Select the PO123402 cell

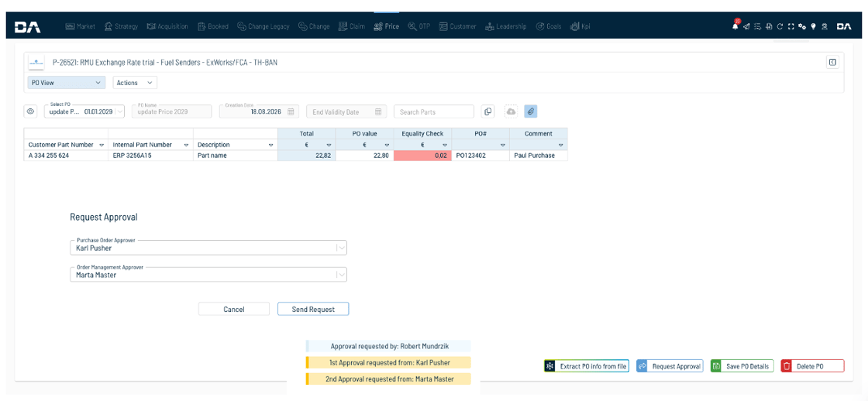pyautogui.click(x=480, y=156)
